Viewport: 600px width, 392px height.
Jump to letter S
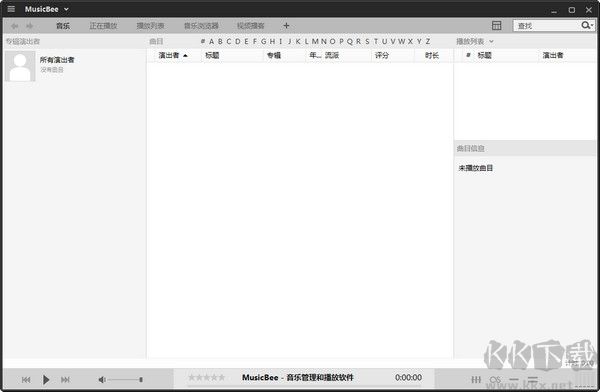click(x=367, y=41)
